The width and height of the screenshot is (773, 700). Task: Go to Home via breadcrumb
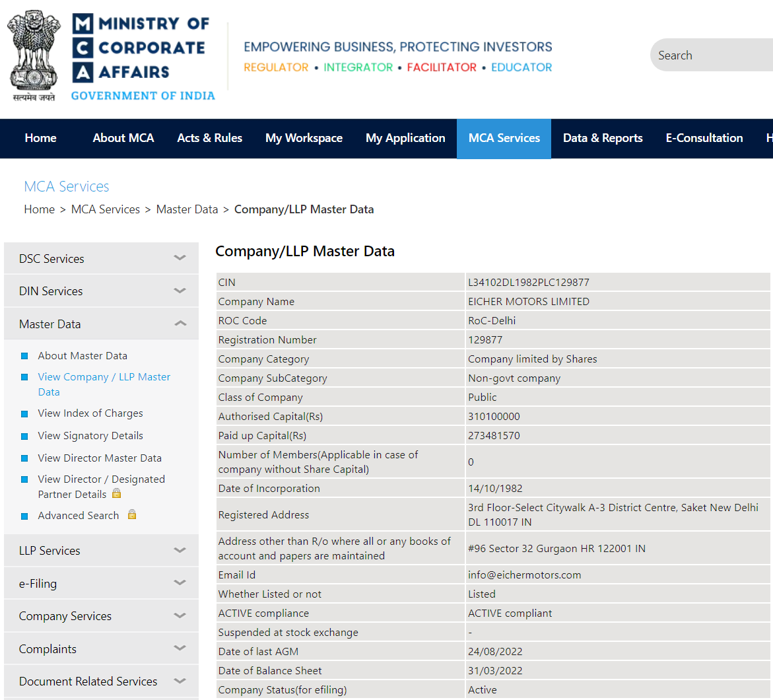click(x=40, y=209)
